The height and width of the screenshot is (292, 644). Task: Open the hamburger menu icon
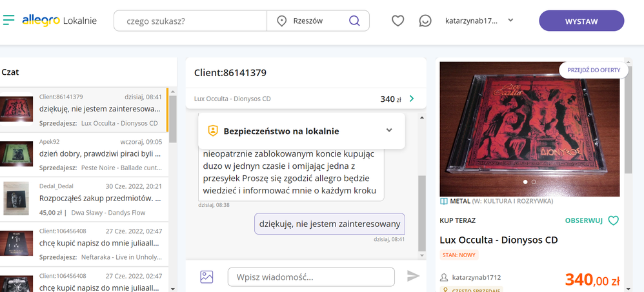(x=8, y=20)
